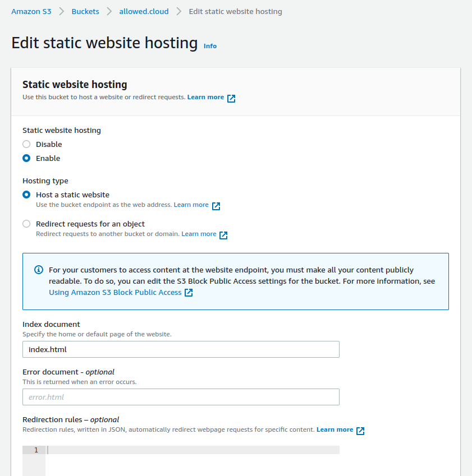This screenshot has width=472, height=476.
Task: Click external link icon beside header Learn more
Action: click(231, 98)
